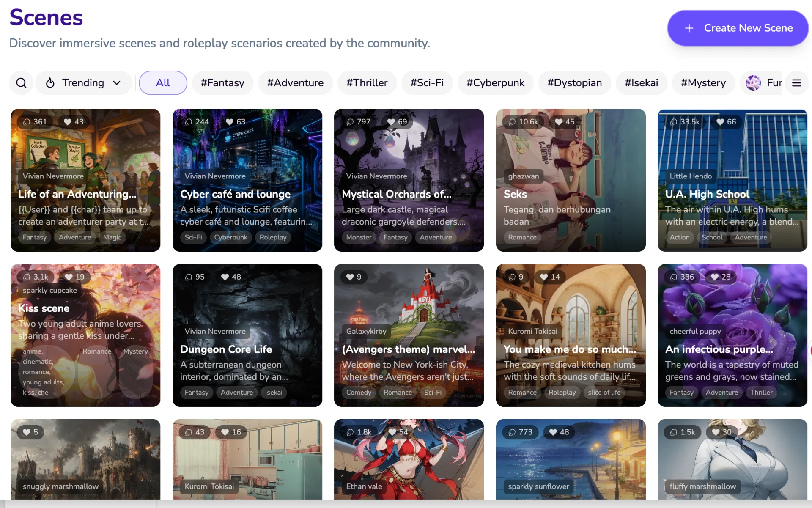Click the 1.8k chat icon on Ethan vale card

350,432
